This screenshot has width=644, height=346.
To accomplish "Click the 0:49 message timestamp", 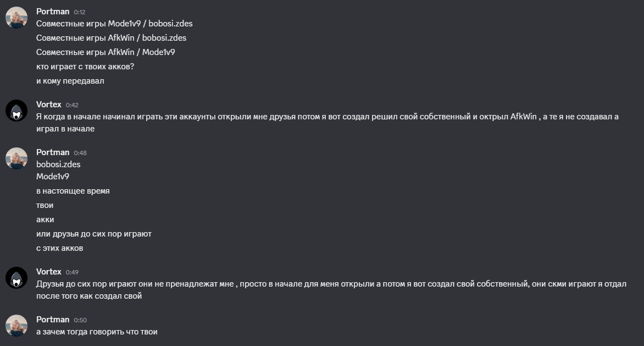I will [72, 272].
